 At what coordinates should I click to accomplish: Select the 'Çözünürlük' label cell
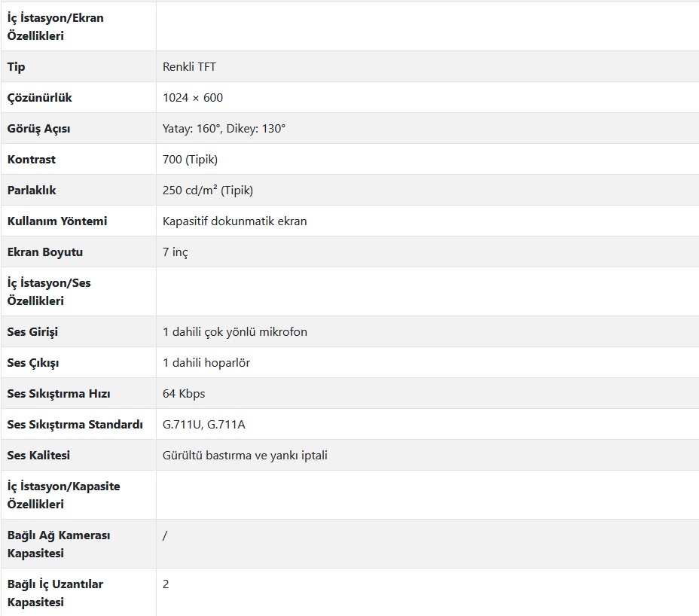[78, 98]
